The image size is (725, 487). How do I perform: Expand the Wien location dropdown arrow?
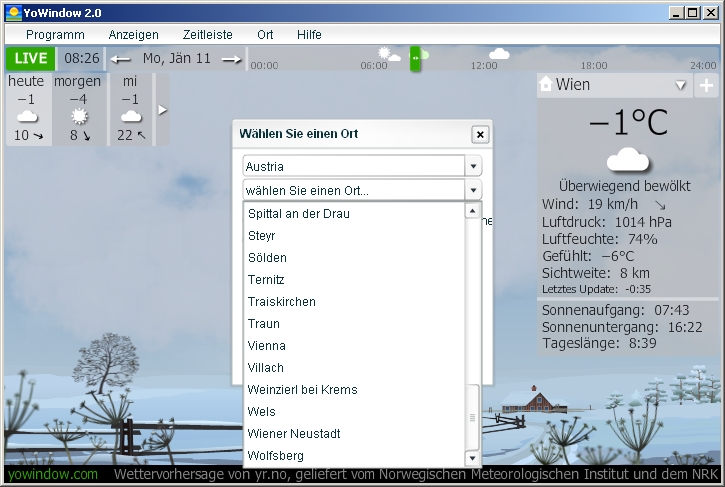pos(681,86)
